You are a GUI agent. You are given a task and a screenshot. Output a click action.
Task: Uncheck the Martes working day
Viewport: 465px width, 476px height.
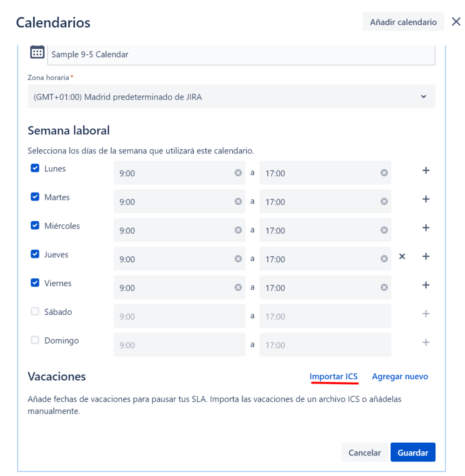(x=35, y=197)
